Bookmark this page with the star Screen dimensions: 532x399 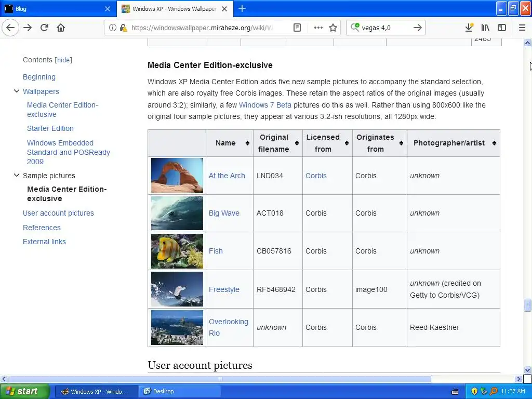tap(333, 28)
